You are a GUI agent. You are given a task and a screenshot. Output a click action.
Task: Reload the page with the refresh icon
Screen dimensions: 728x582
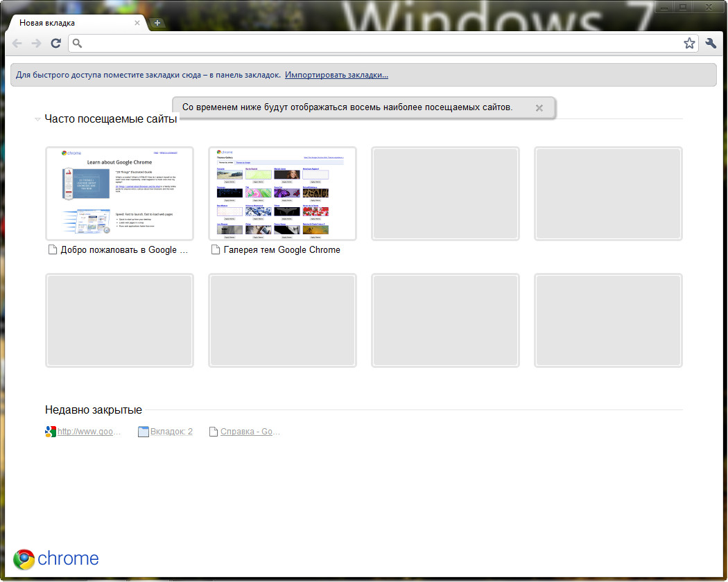(55, 44)
